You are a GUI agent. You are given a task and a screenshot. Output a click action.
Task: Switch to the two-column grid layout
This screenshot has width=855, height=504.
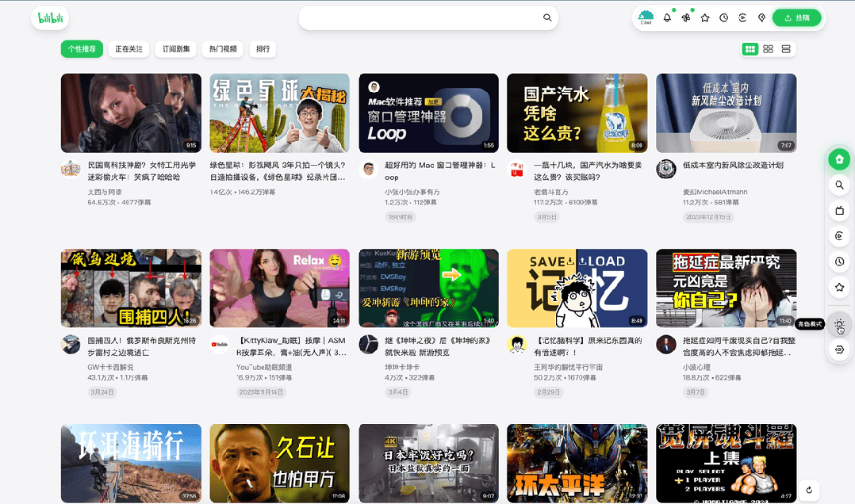[768, 48]
